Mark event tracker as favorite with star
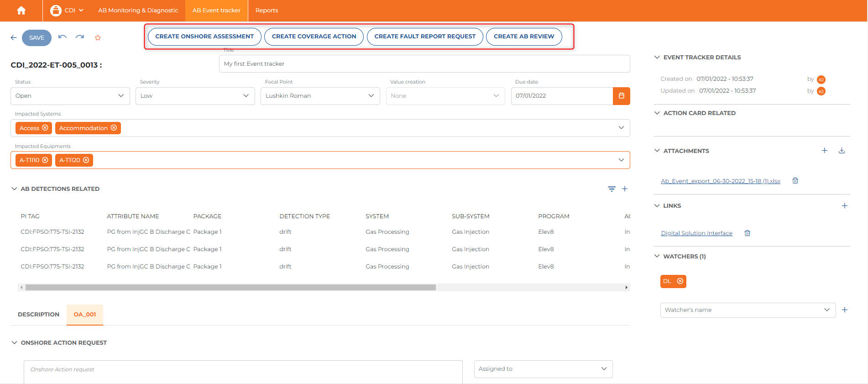The image size is (868, 384). coord(98,38)
